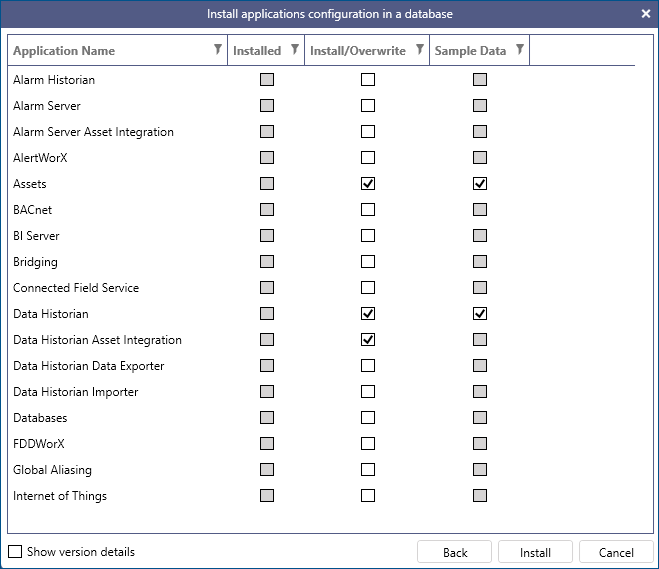Viewport: 659px width, 569px height.
Task: Go Back to the previous step
Action: click(x=454, y=552)
